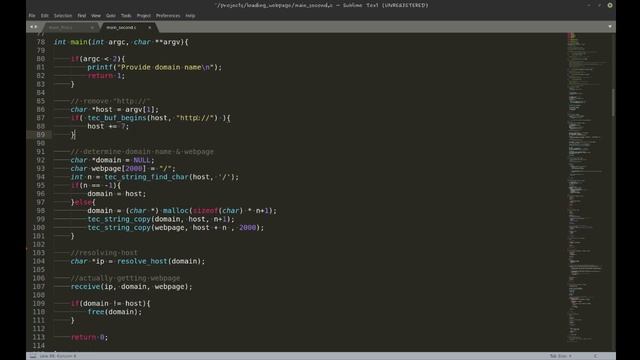This screenshot has height=360, width=640.
Task: Click the 'if(domain != host)' condition
Action: point(111,303)
